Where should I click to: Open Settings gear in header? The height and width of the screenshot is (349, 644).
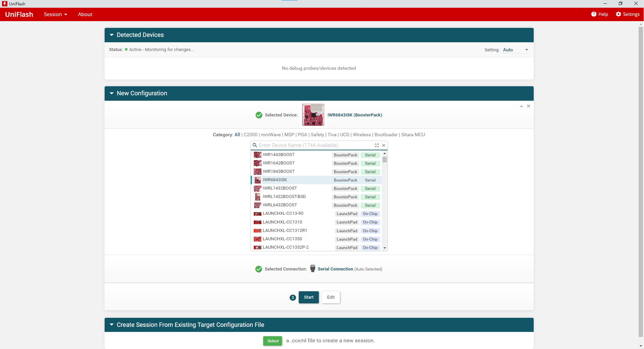coord(619,14)
